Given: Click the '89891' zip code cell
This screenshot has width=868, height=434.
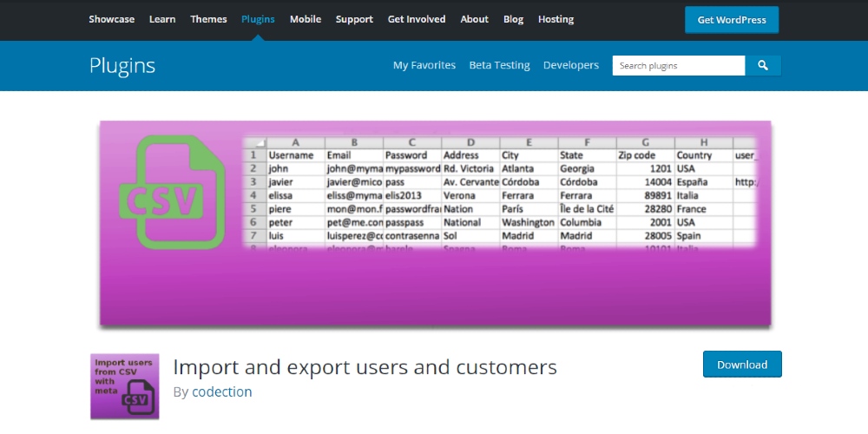Looking at the screenshot, I should click(x=646, y=195).
